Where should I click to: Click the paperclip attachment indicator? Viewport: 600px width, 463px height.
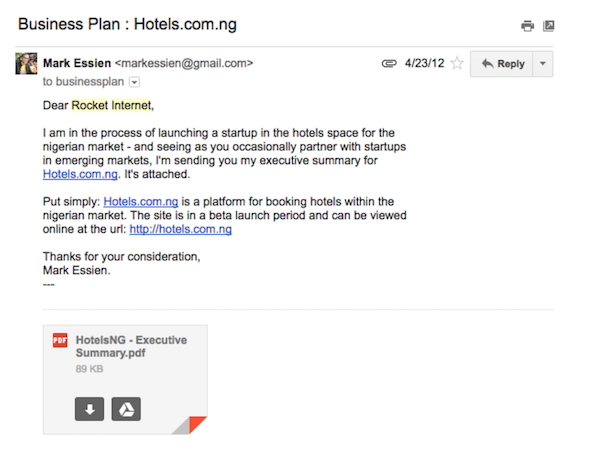coord(389,64)
